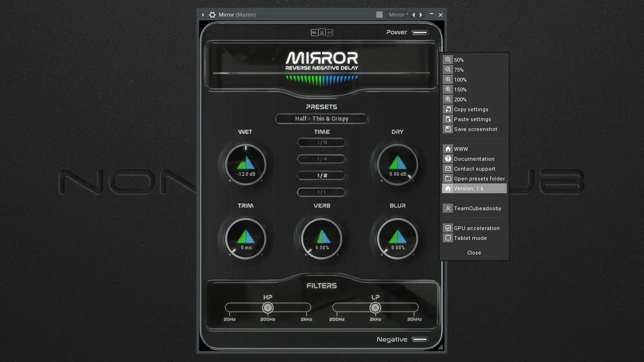
Task: Choose Paste settings from menu
Action: (474, 119)
